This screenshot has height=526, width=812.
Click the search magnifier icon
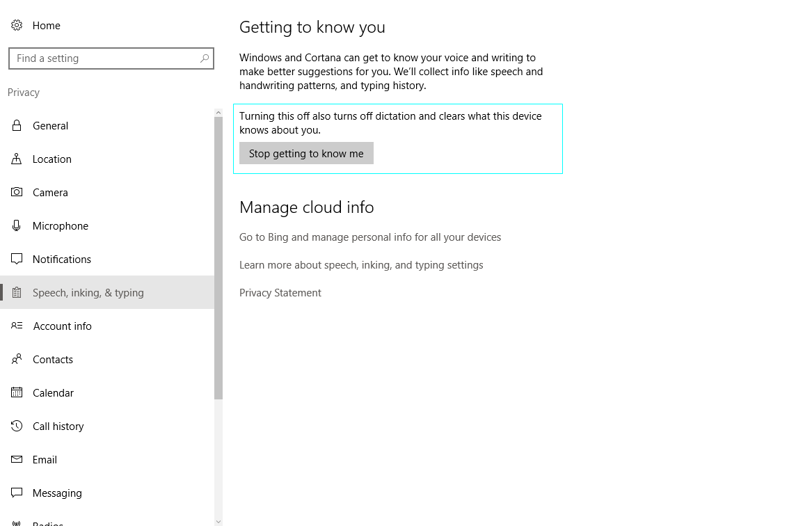point(205,58)
